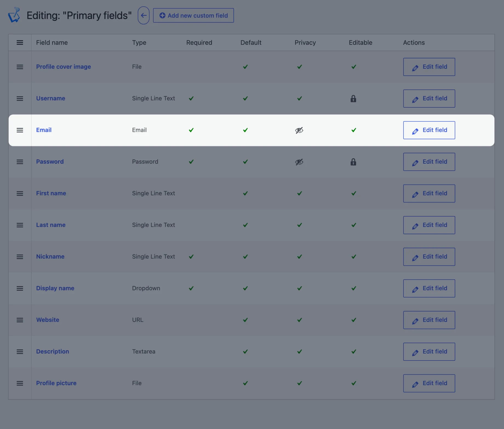Image resolution: width=504 pixels, height=429 pixels.
Task: Edit field for Password
Action: click(429, 162)
